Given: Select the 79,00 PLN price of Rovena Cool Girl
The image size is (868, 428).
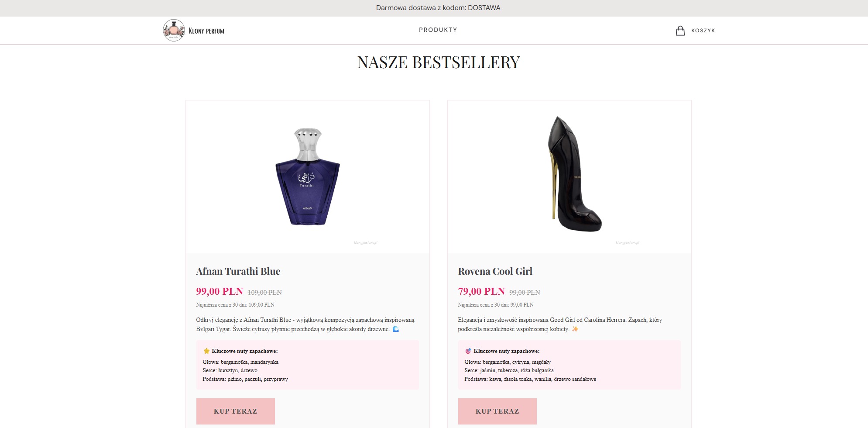Looking at the screenshot, I should [x=480, y=291].
